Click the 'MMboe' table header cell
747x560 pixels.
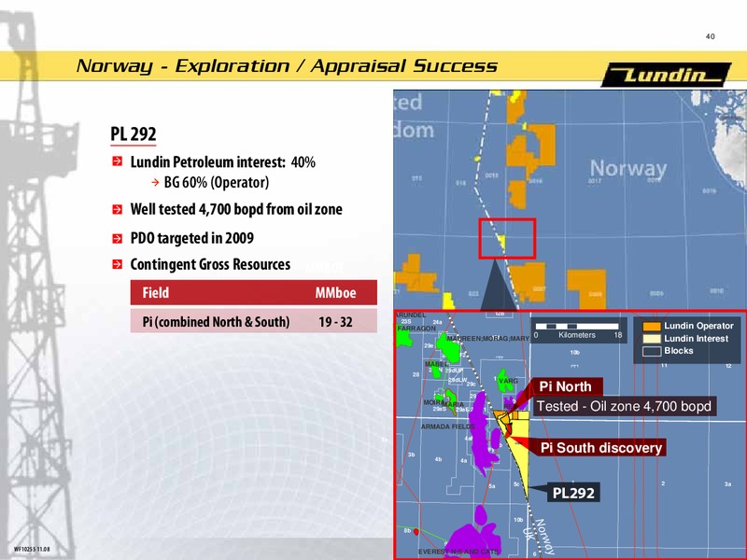[x=335, y=293]
